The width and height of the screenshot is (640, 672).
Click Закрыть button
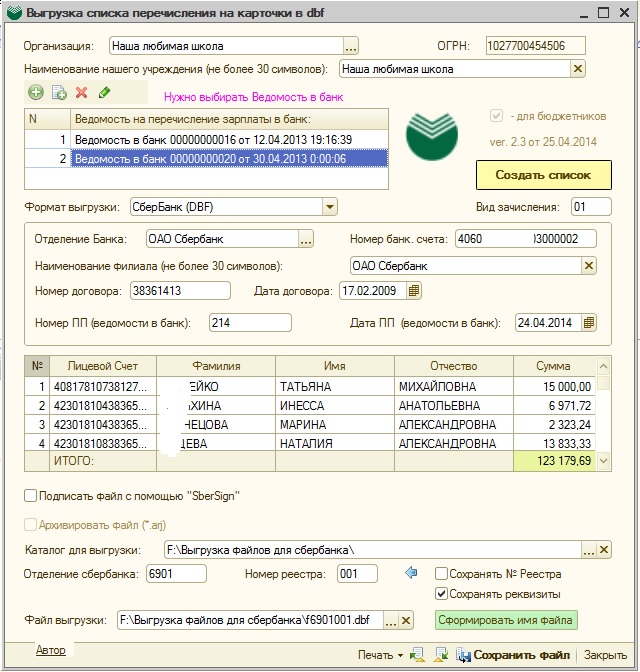[605, 655]
